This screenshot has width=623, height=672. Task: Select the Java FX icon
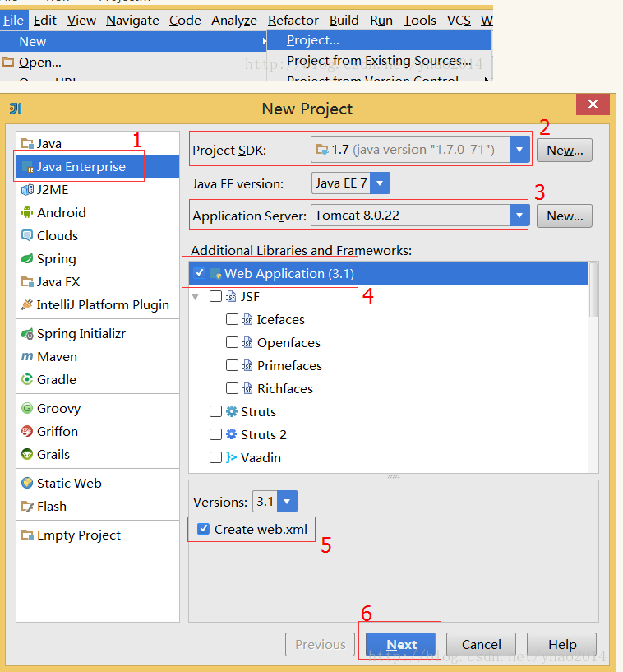(27, 281)
